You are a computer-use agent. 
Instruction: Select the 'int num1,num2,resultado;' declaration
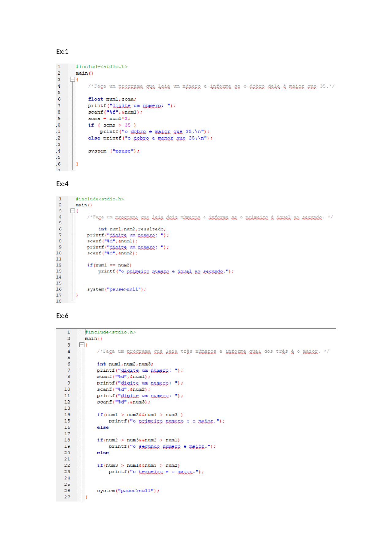(132, 229)
